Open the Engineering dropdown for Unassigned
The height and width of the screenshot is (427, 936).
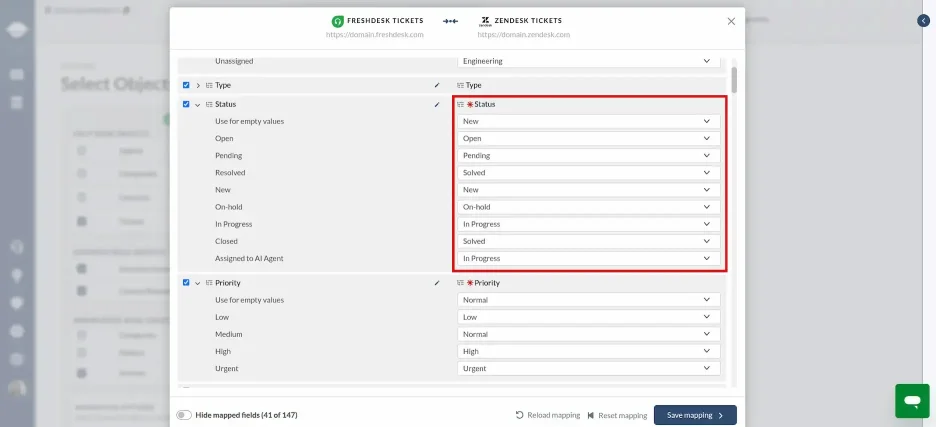click(589, 61)
